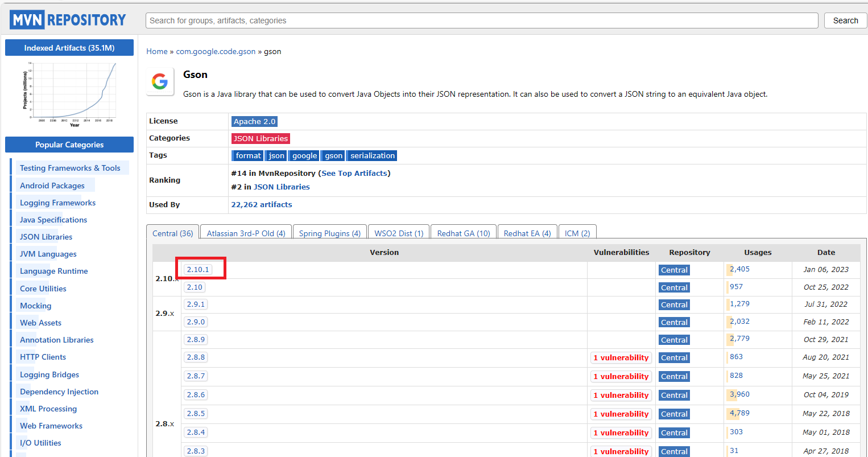This screenshot has height=457, width=868.
Task: Open I/O Utilities category
Action: point(40,443)
